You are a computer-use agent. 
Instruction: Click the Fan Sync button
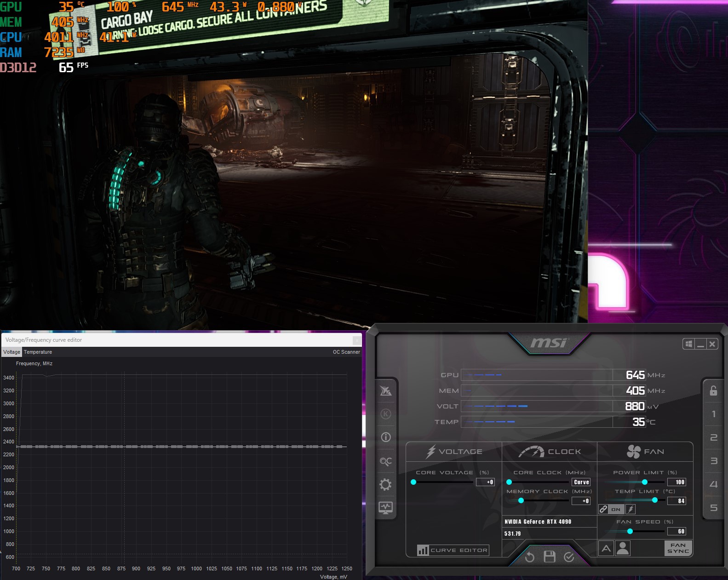point(678,548)
